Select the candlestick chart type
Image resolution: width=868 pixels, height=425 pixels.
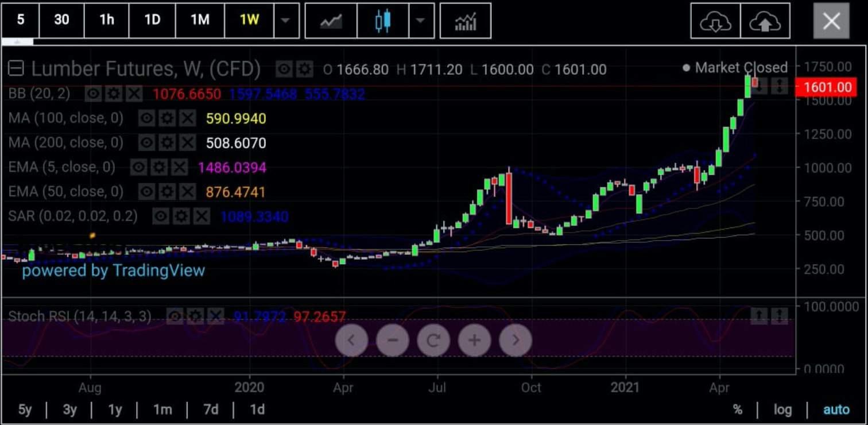tap(382, 21)
